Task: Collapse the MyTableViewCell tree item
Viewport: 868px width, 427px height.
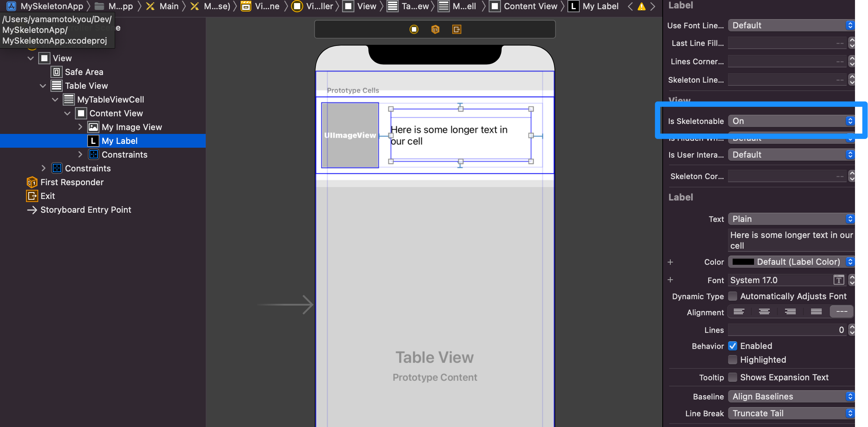Action: [x=55, y=99]
